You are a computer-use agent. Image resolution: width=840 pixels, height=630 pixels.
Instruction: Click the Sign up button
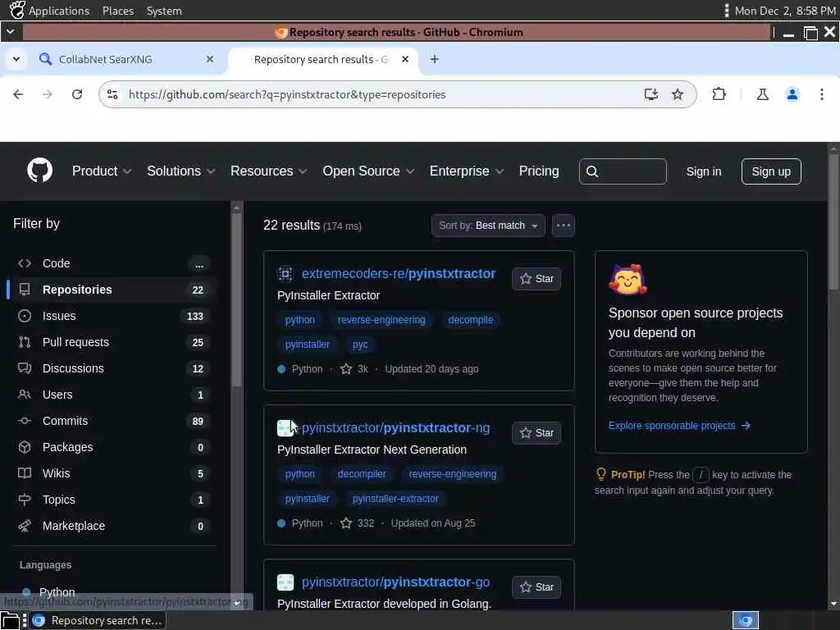click(x=771, y=171)
